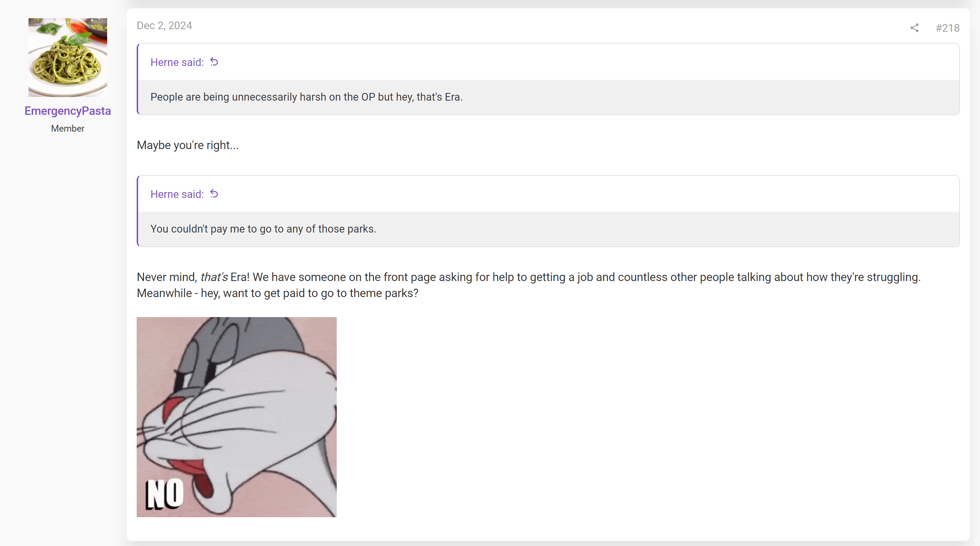Open the Dec 2, 2024 timestamp link
The image size is (980, 546).
click(164, 26)
